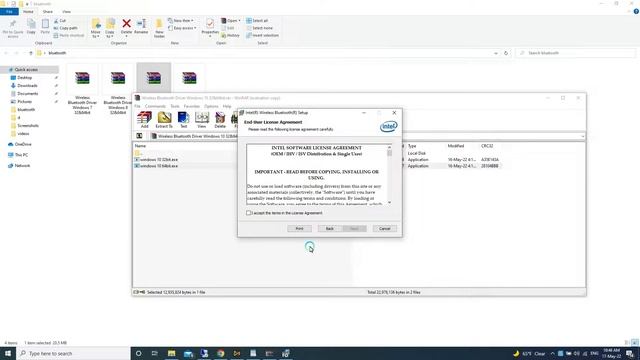Click WinRAR Test toolbar icon
640x360 pixels.
click(x=184, y=120)
